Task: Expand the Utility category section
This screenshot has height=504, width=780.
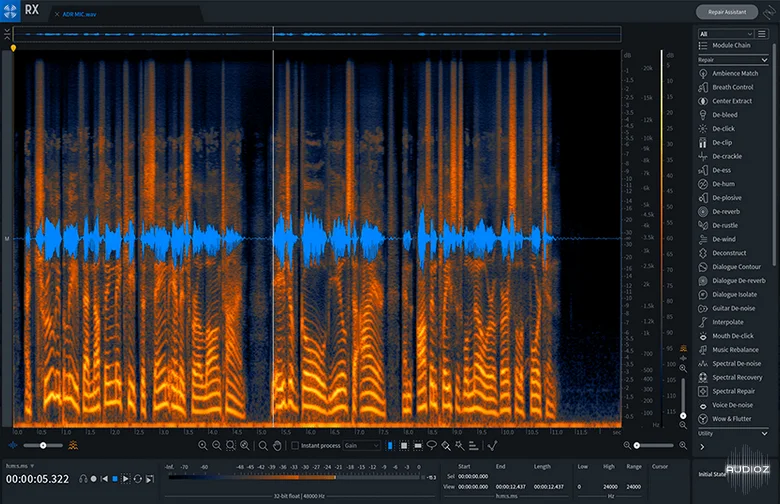Action: pos(733,433)
